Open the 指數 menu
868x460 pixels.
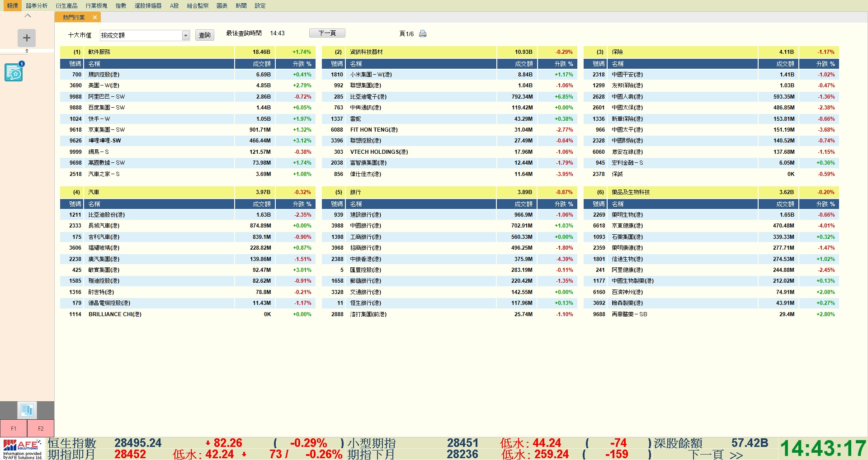(x=121, y=5)
